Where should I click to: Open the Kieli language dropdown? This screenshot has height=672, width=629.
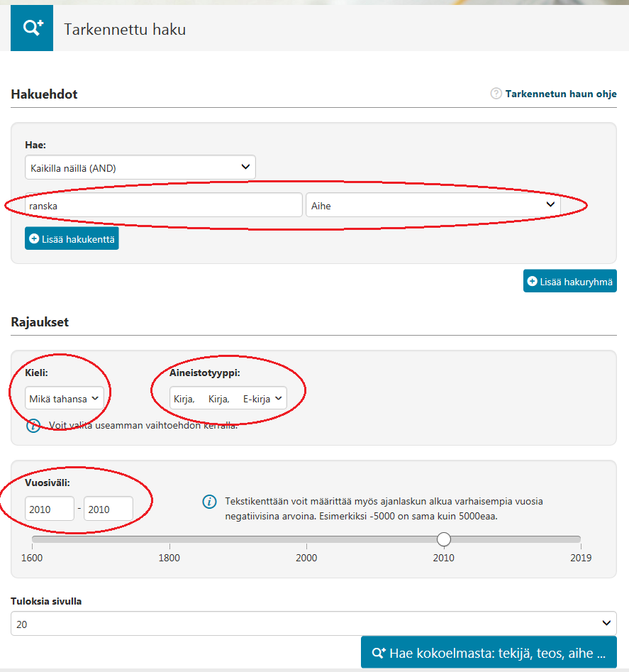(65, 399)
